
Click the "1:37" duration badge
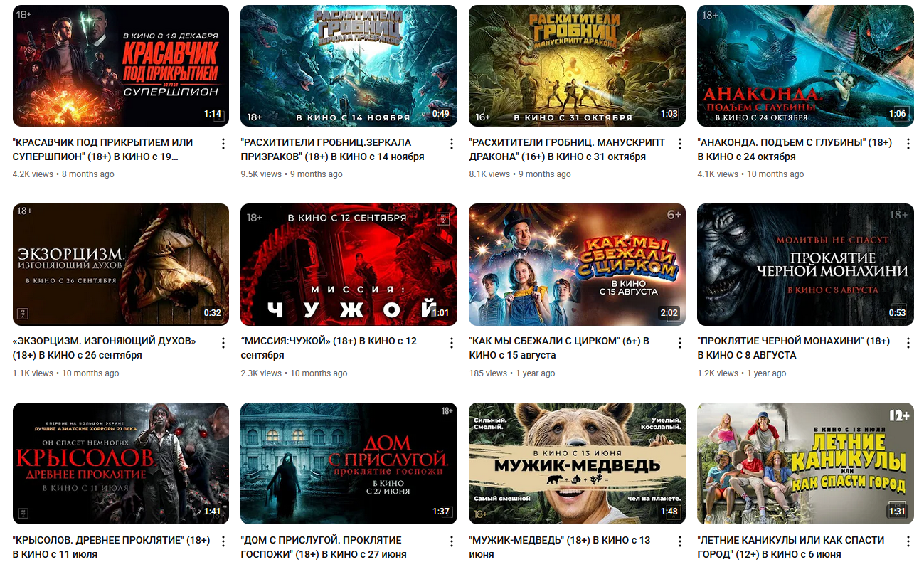(441, 512)
